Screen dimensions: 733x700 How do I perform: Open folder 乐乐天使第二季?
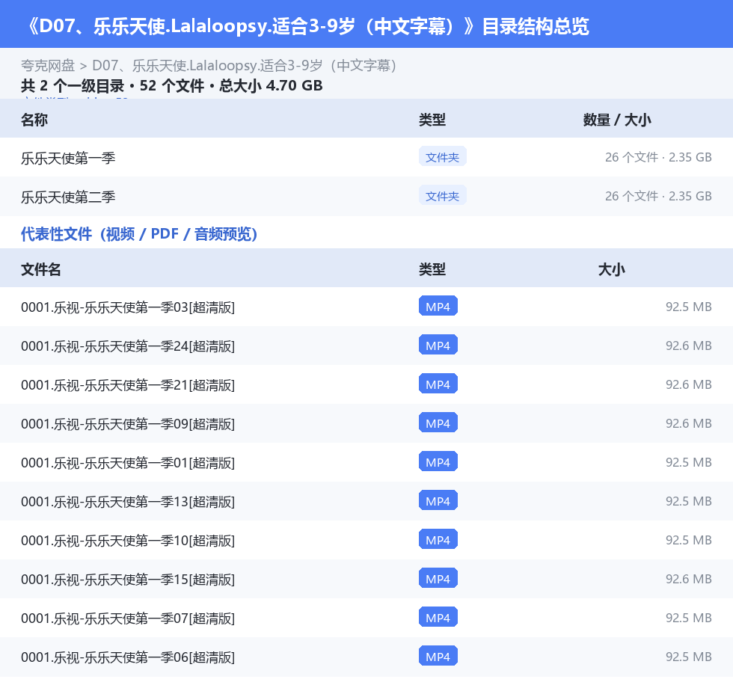(68, 197)
